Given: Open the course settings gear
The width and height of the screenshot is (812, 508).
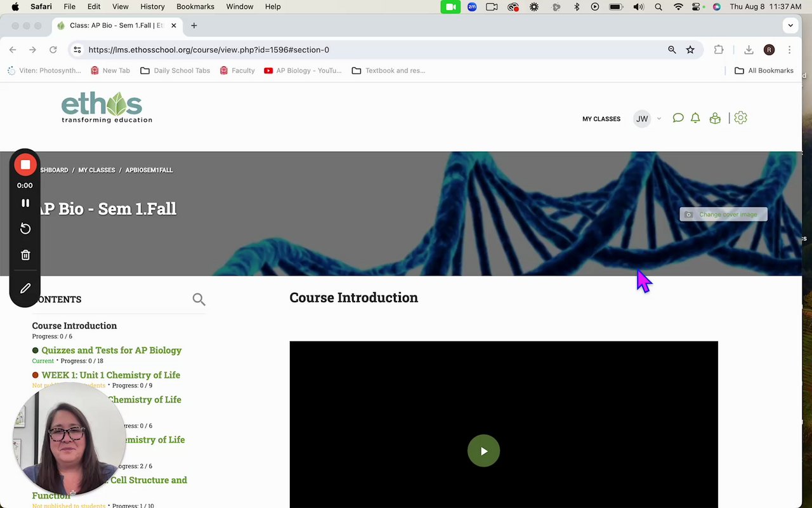Looking at the screenshot, I should [x=740, y=118].
